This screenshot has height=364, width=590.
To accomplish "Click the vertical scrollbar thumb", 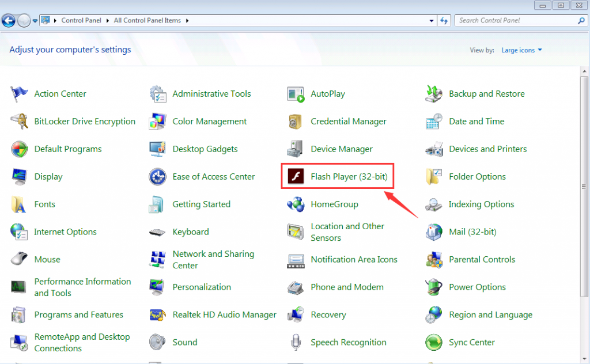I will pos(584,187).
